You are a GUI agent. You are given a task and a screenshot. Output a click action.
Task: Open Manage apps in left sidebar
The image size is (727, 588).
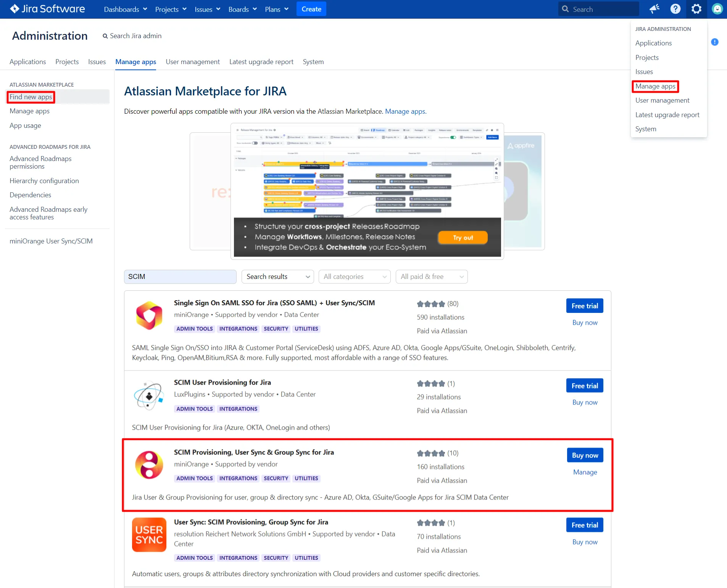pyautogui.click(x=30, y=111)
